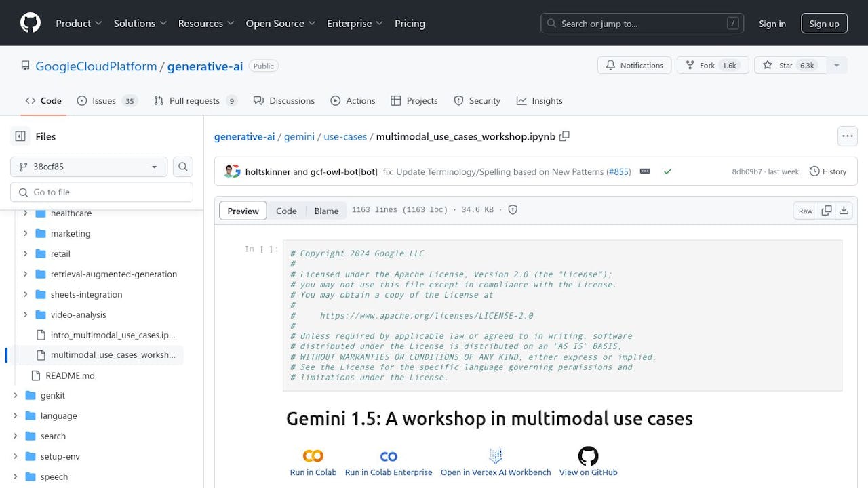Open the 38ccf85 branch dropdown
The width and height of the screenshot is (868, 488).
tap(89, 167)
